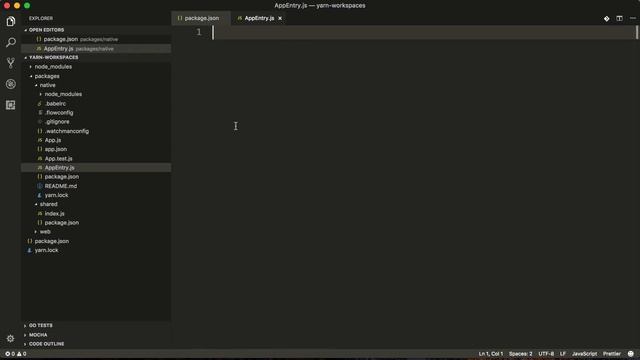
Task: Change the UTF-8 file encoding
Action: [546, 354]
